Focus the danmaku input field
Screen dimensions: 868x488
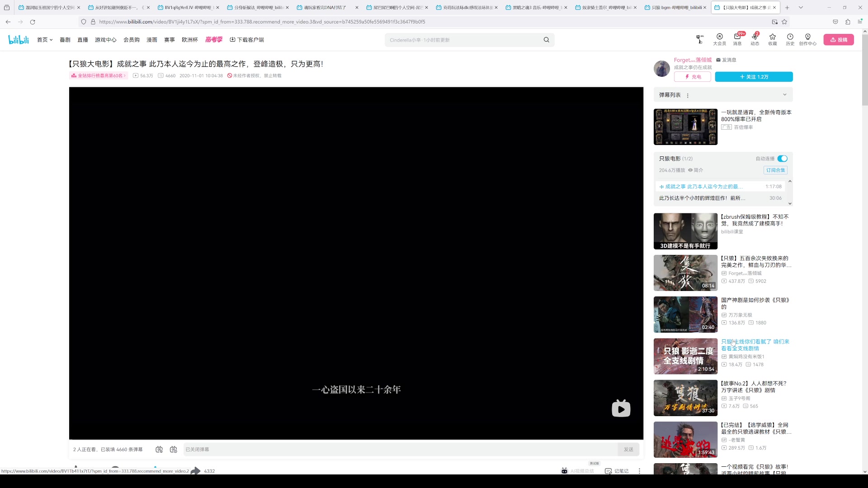400,449
